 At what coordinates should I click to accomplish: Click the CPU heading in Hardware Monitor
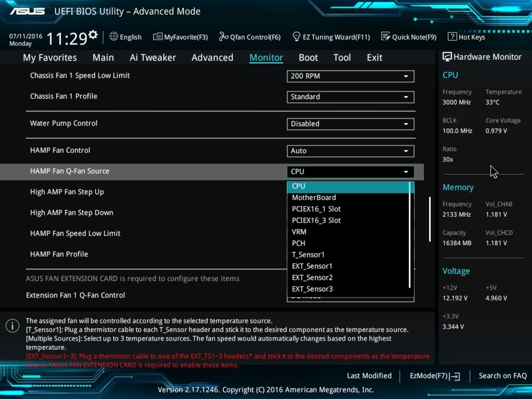coord(450,75)
